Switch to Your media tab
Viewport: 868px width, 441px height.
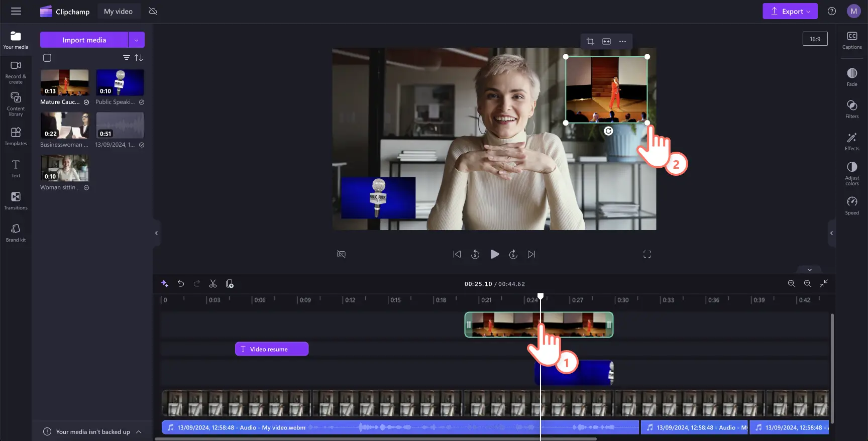coord(16,40)
